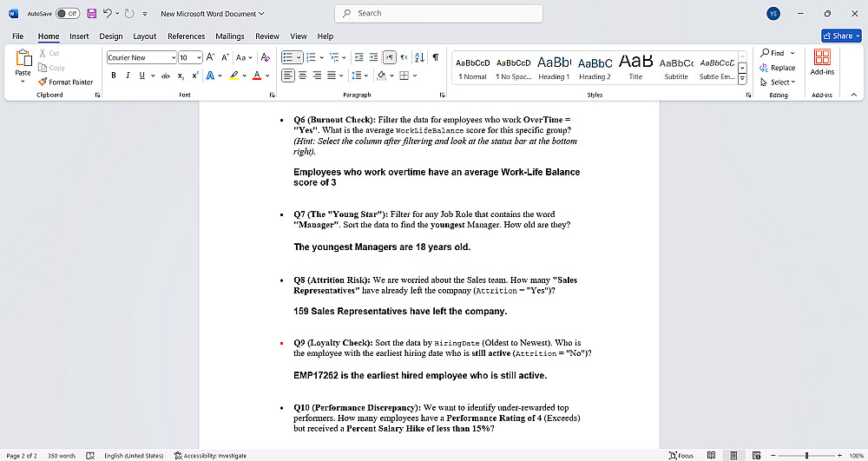The width and height of the screenshot is (868, 461).
Task: Sort the selected text
Action: pos(419,57)
